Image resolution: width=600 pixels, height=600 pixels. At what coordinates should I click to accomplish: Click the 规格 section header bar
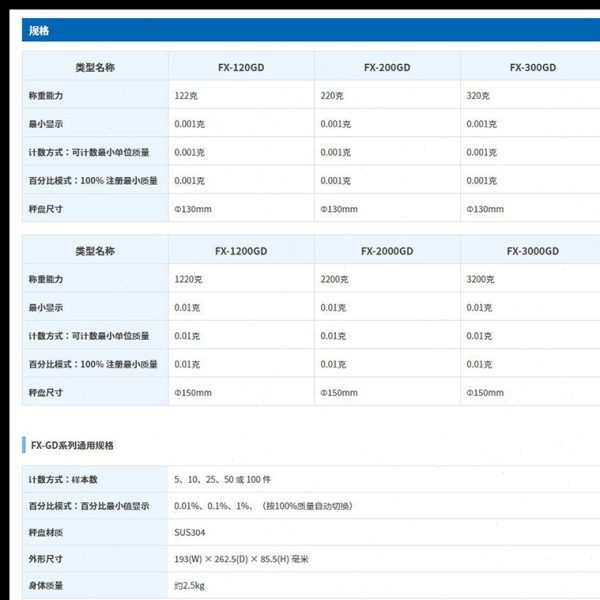tap(311, 30)
